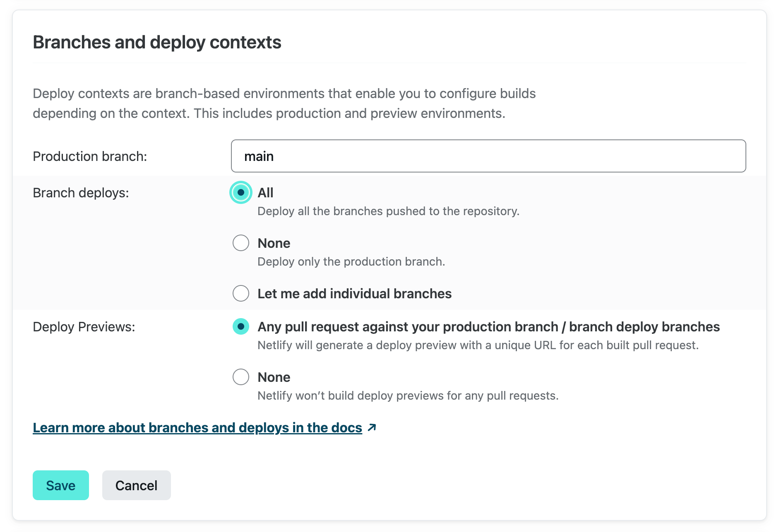This screenshot has width=779, height=532.
Task: Click 'Deploy all the branches pushed' description text
Action: click(x=388, y=211)
